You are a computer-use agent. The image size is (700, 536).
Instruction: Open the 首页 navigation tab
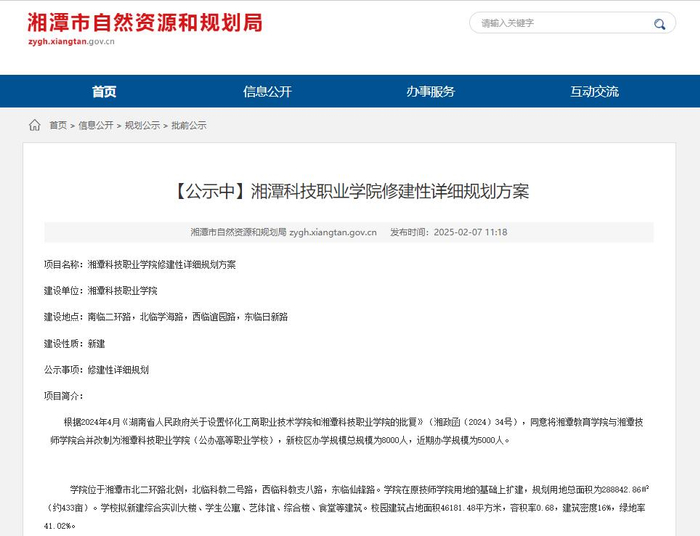tap(104, 91)
